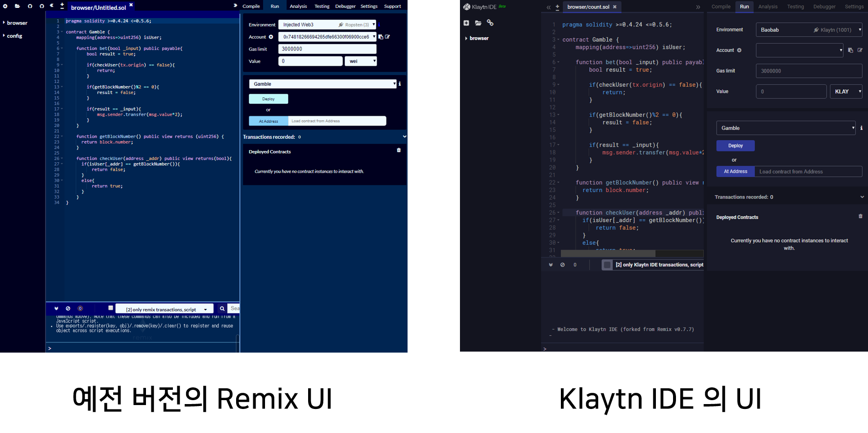Collapse Klaytn IDE left panel arrow
The image size is (868, 433).
point(549,7)
